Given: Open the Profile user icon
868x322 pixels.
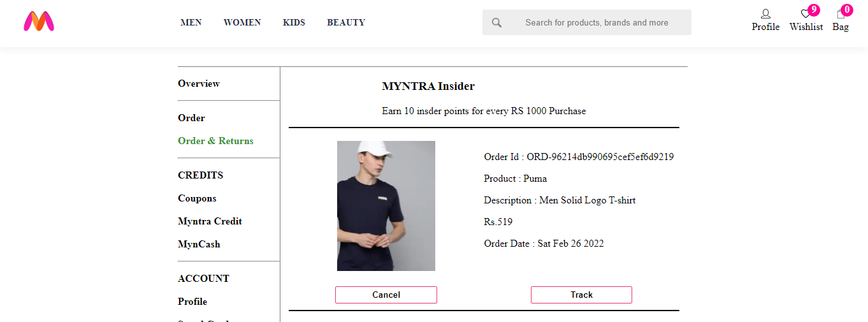Looking at the screenshot, I should (x=765, y=14).
